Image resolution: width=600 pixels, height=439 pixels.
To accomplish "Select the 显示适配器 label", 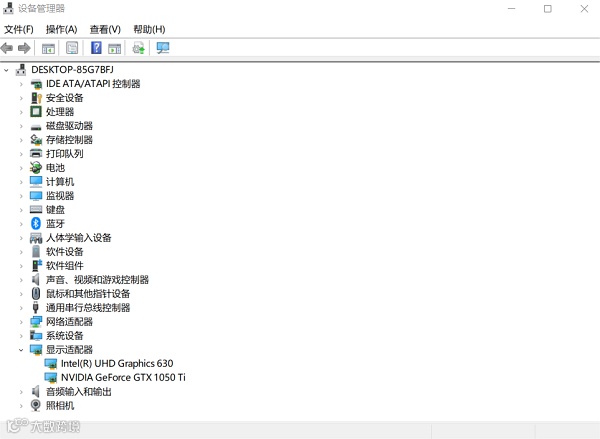I will coord(69,350).
